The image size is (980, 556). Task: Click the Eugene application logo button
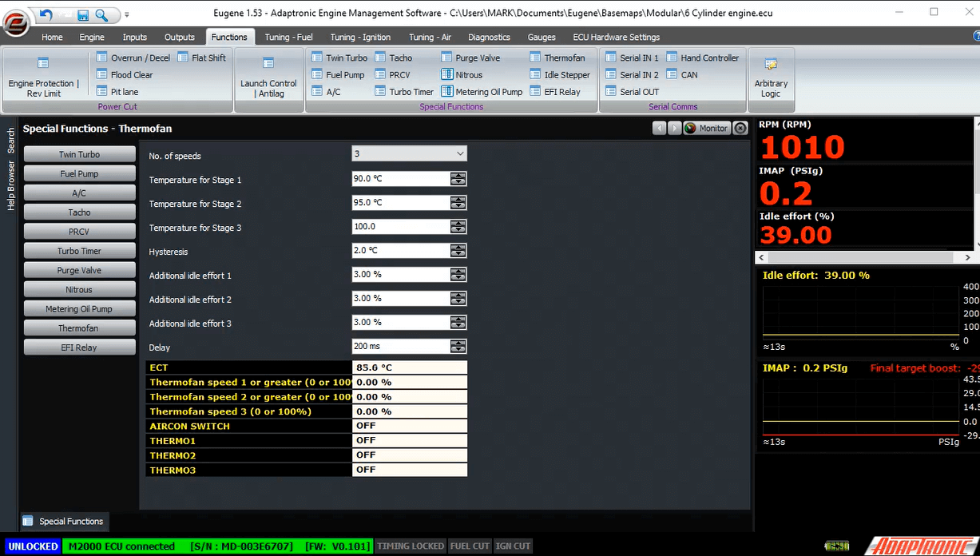click(14, 23)
